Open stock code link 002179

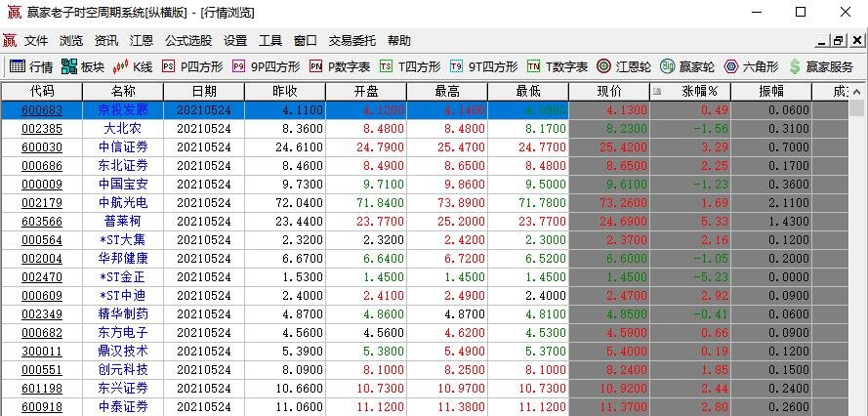pyautogui.click(x=42, y=203)
